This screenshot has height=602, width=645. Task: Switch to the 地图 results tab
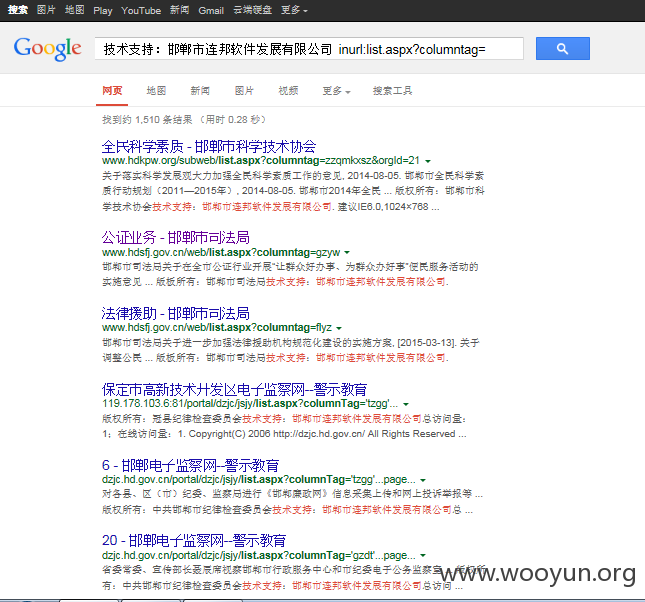click(x=156, y=91)
